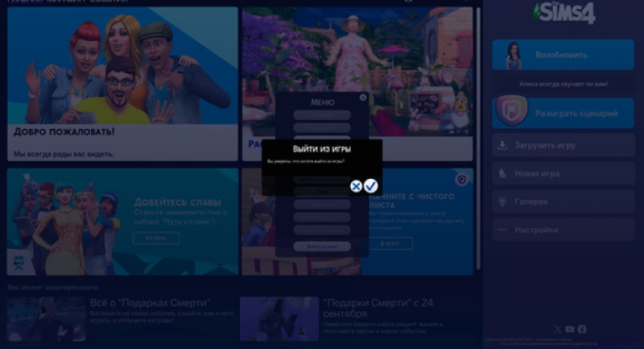Open the X (Twitter) social link
The image size is (644, 349).
pyautogui.click(x=557, y=330)
